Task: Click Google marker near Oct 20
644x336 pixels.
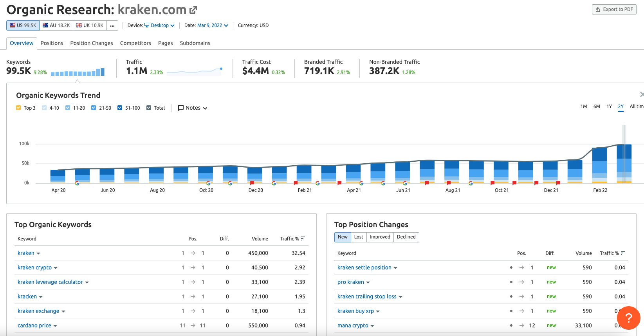Action: coord(208,183)
